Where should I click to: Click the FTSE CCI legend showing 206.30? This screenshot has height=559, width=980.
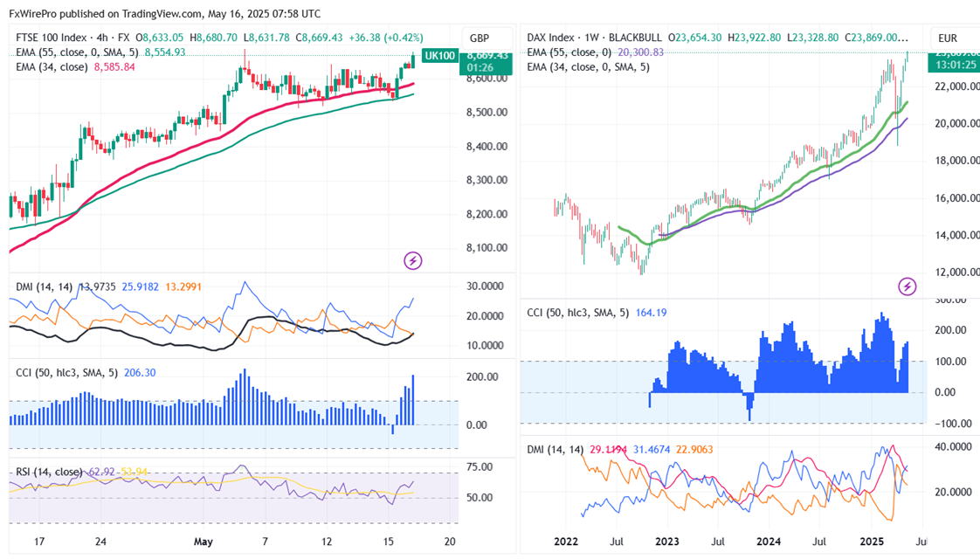(x=86, y=373)
